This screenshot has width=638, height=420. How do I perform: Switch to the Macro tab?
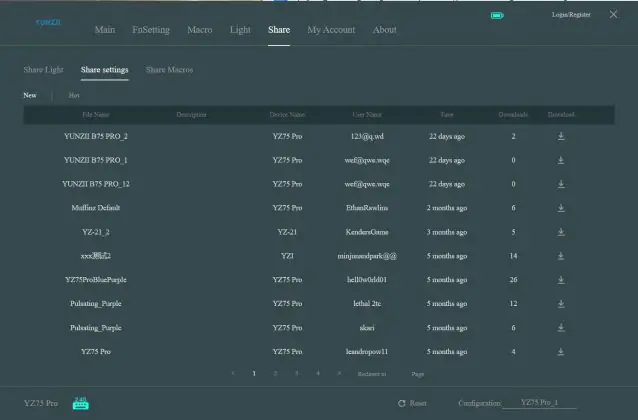(x=199, y=30)
